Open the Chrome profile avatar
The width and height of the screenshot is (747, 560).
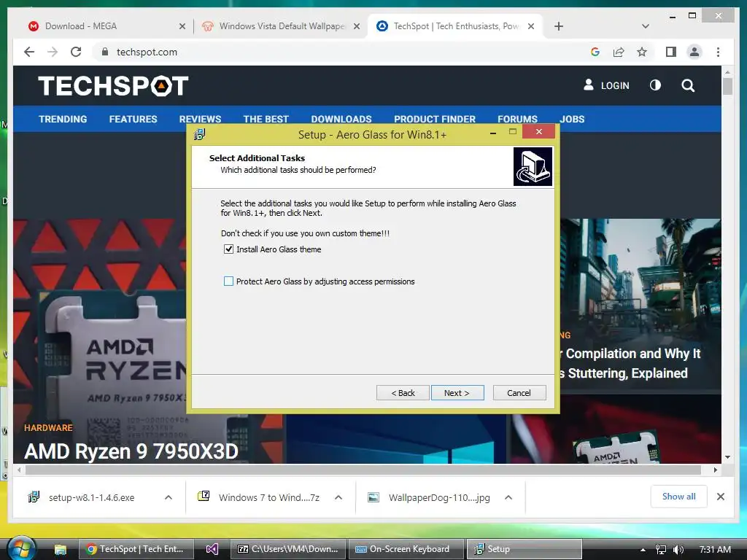[x=694, y=52]
